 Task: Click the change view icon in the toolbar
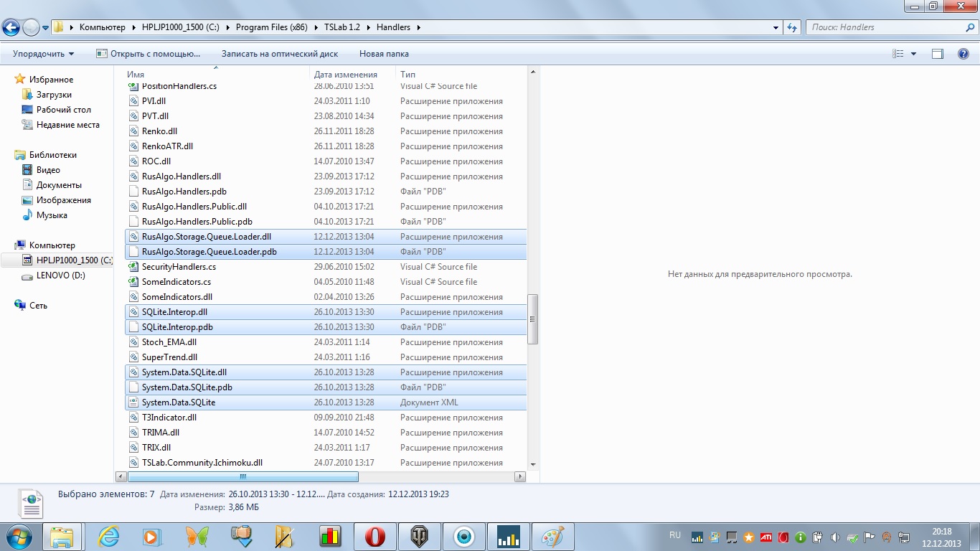tap(898, 54)
